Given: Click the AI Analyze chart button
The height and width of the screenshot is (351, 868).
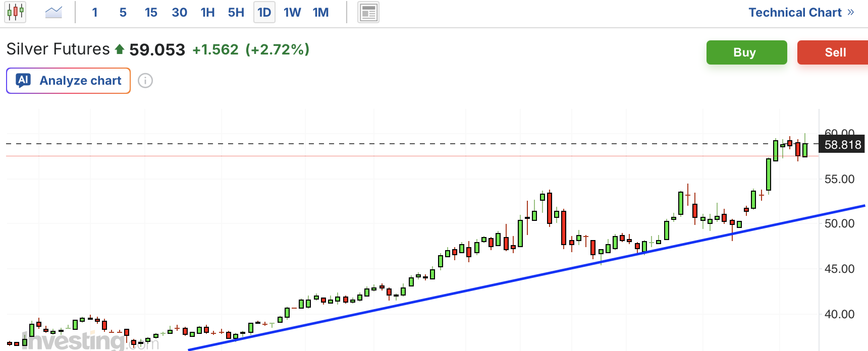Looking at the screenshot, I should [68, 81].
